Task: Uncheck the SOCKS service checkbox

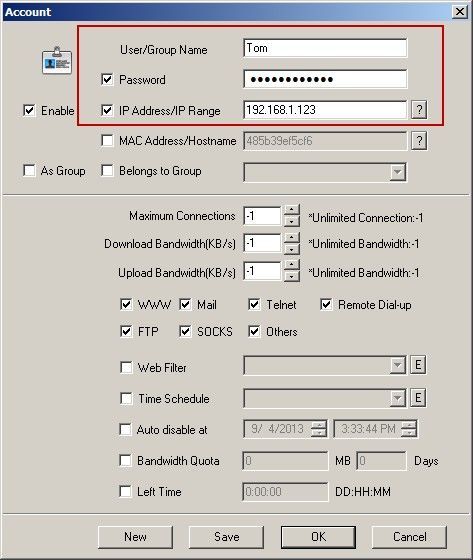Action: click(x=185, y=331)
